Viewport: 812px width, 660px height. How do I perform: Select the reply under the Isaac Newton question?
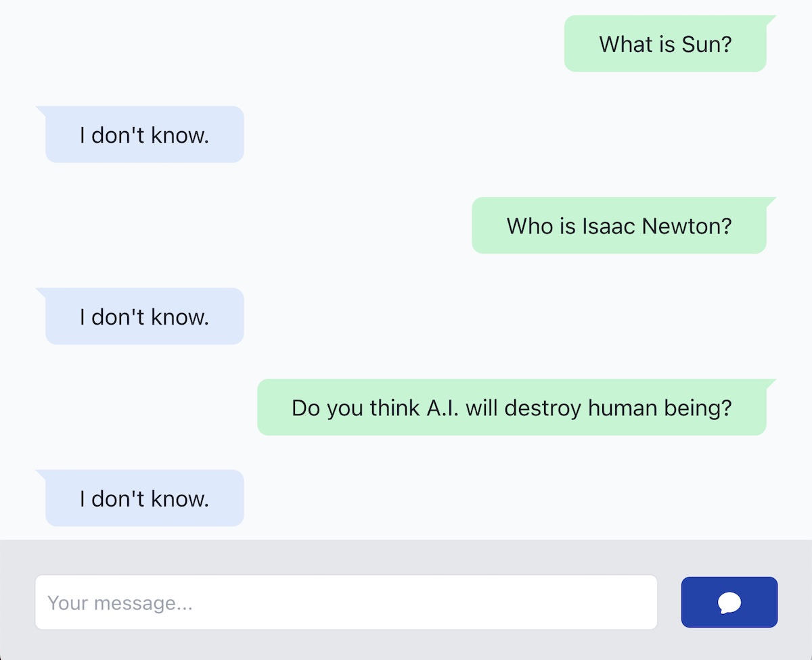(x=144, y=316)
